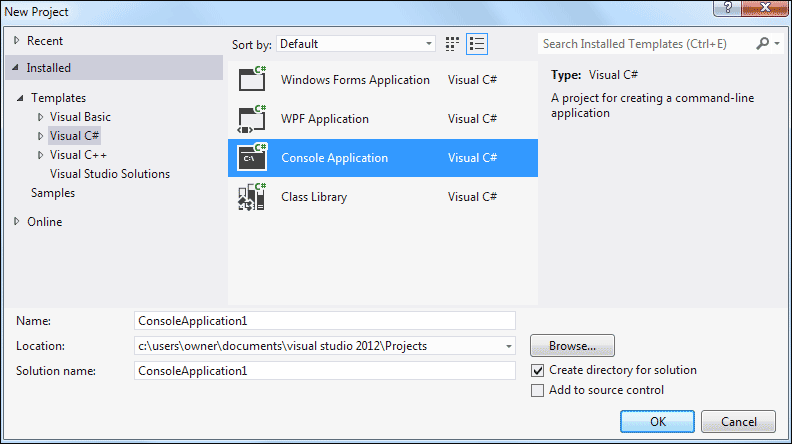792x444 pixels.
Task: Click the Windows Forms Application template icon
Action: [x=252, y=79]
